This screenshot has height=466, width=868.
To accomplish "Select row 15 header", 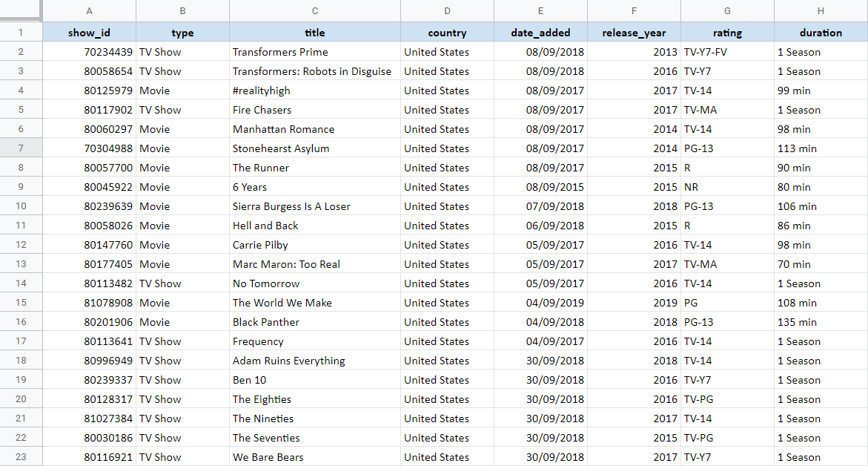I will [21, 303].
